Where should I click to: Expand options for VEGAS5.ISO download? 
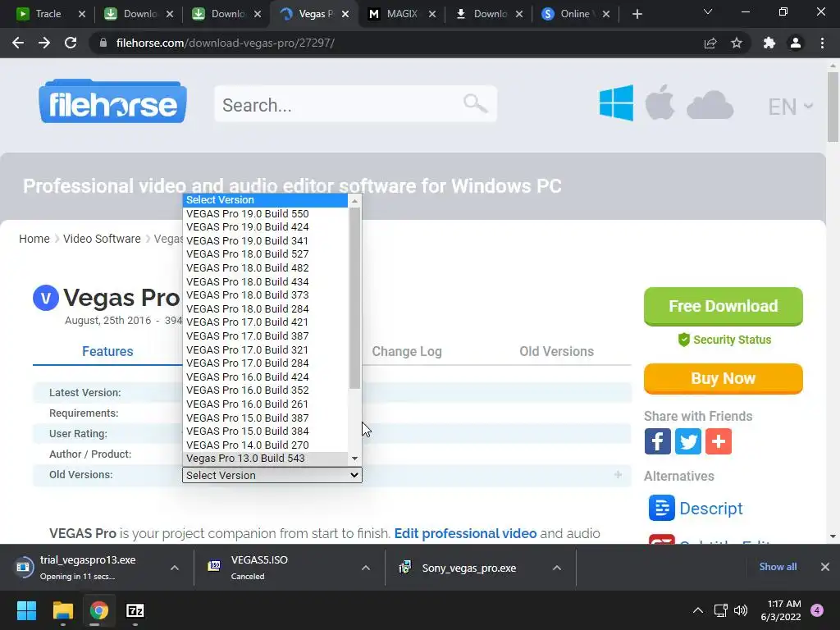366,568
